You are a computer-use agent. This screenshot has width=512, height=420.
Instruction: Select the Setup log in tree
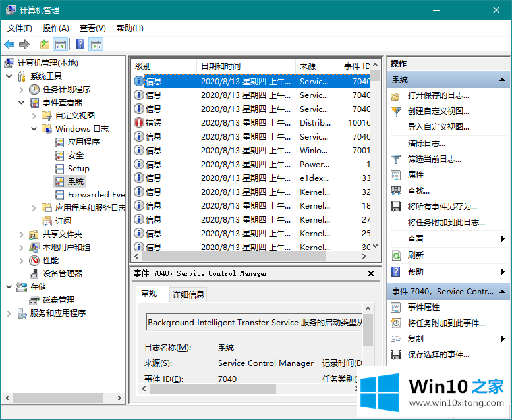[x=78, y=169]
